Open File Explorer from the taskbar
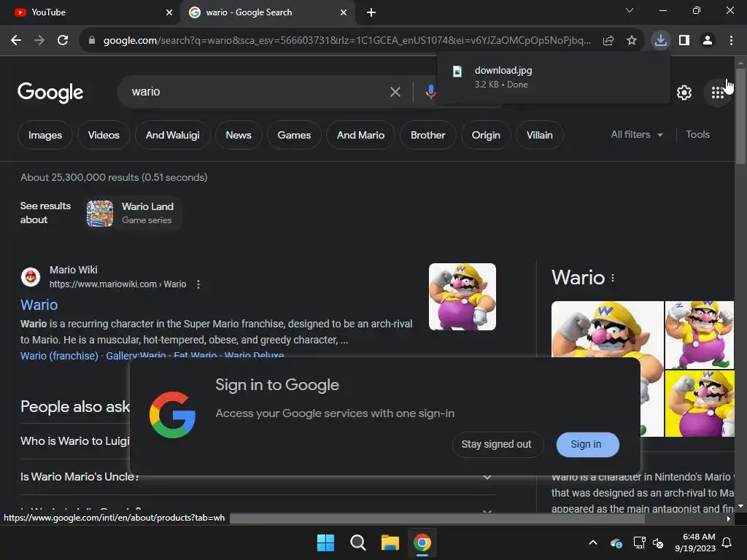747x560 pixels. pos(390,542)
